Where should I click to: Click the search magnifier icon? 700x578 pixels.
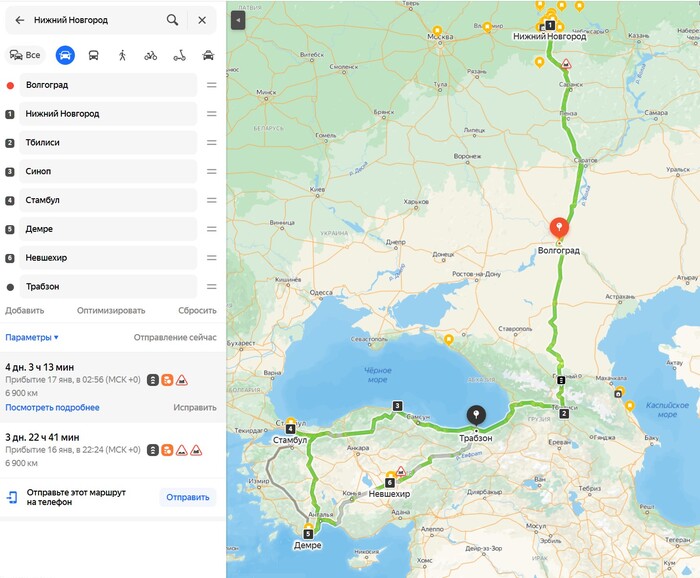(172, 20)
